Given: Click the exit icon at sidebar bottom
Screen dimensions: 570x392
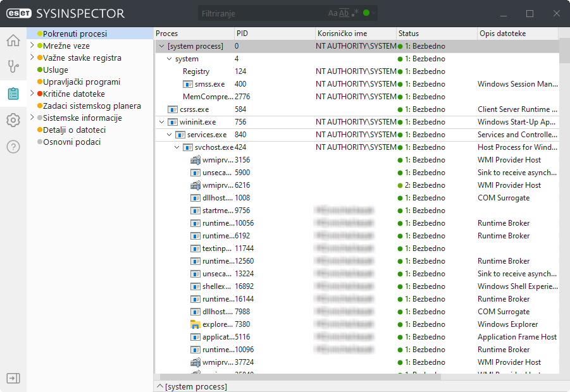Looking at the screenshot, I should tap(13, 377).
